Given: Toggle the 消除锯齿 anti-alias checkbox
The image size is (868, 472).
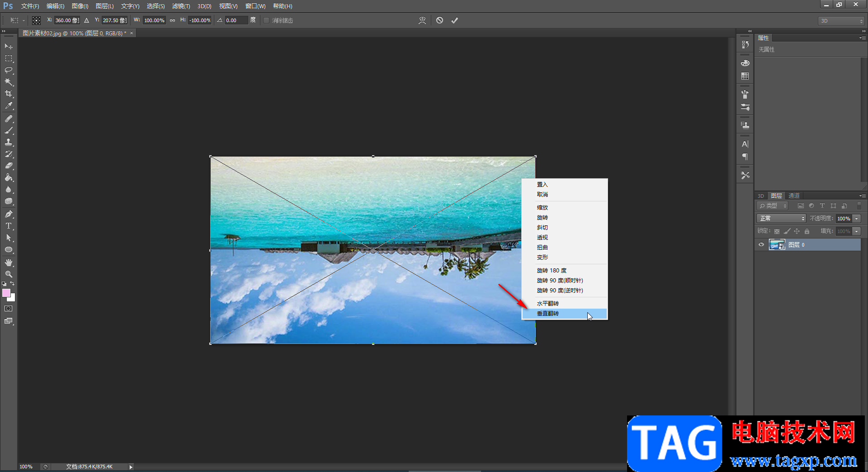Looking at the screenshot, I should click(x=266, y=20).
